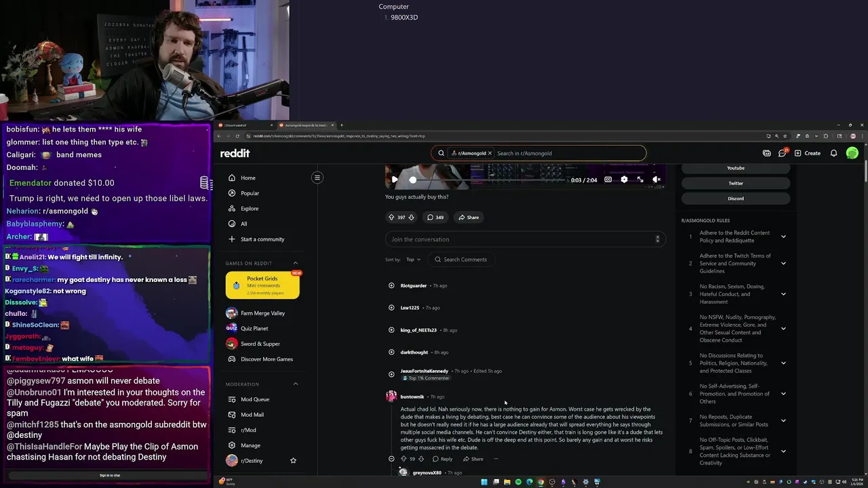Reply to buntownik's comment

[x=443, y=459]
